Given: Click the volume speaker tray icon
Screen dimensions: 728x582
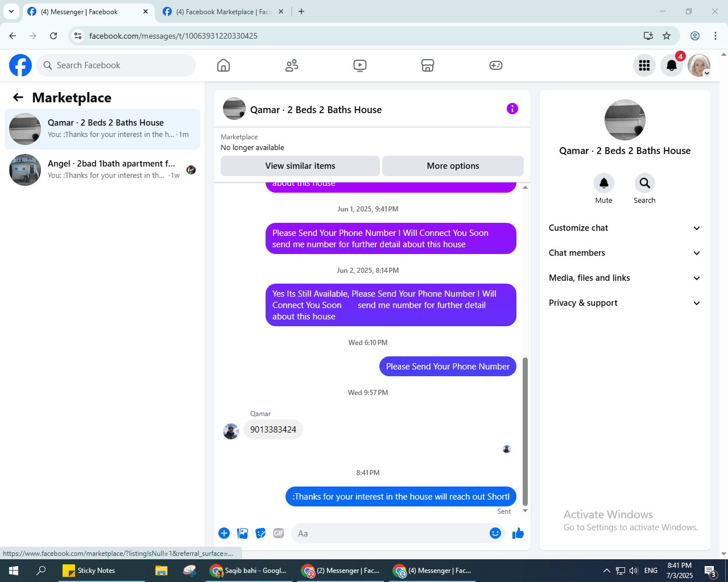Looking at the screenshot, I should coord(634,571).
